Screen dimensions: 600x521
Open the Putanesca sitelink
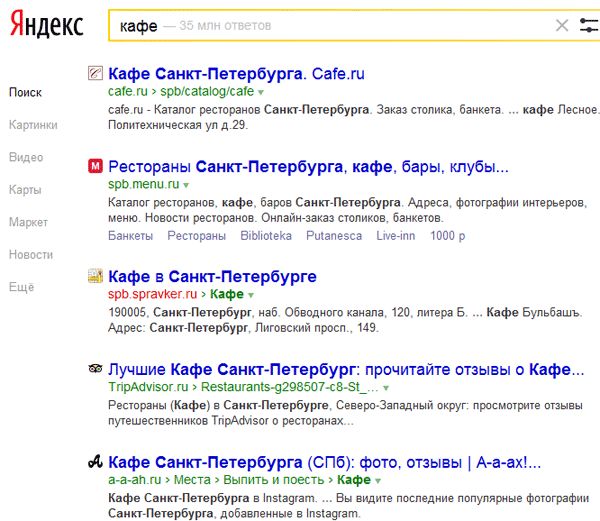pos(334,236)
